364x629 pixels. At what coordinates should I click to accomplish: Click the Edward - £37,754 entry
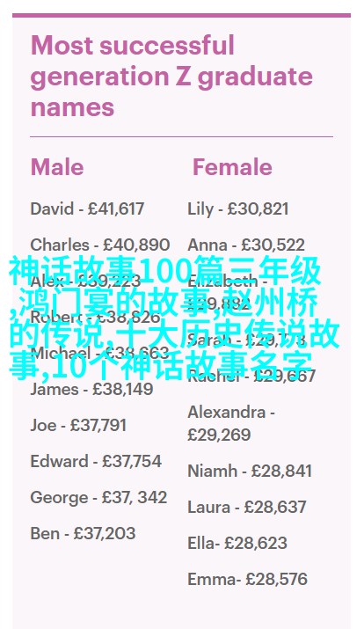(x=96, y=461)
